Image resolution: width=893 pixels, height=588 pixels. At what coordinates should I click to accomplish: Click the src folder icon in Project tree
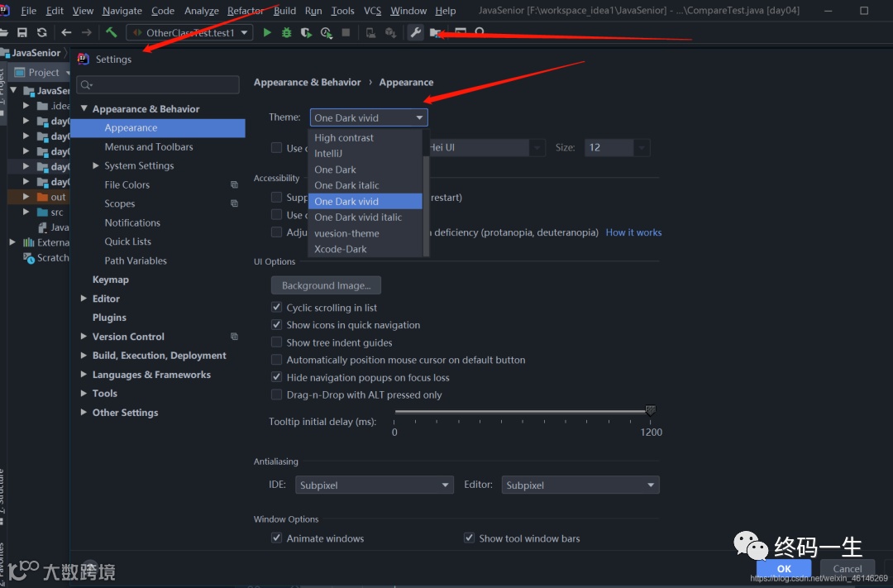pos(42,212)
